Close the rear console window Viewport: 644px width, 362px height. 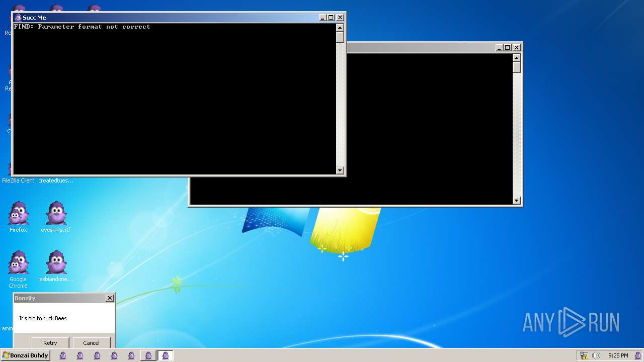(x=517, y=48)
